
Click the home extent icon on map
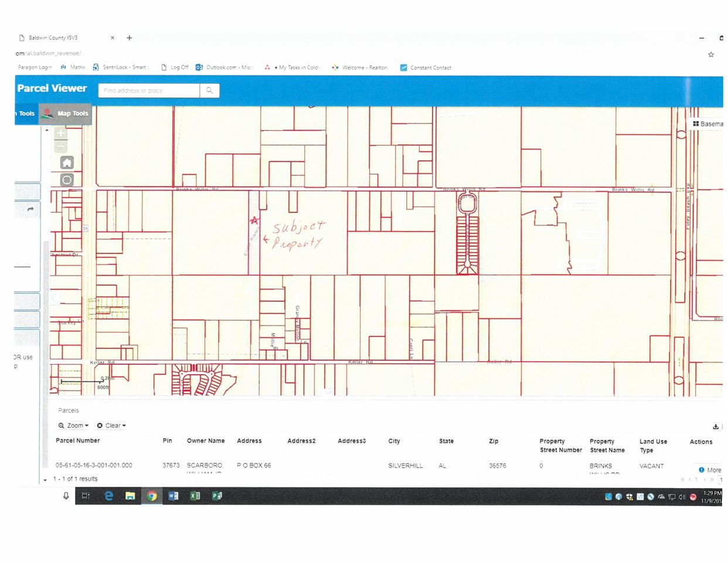coord(67,163)
